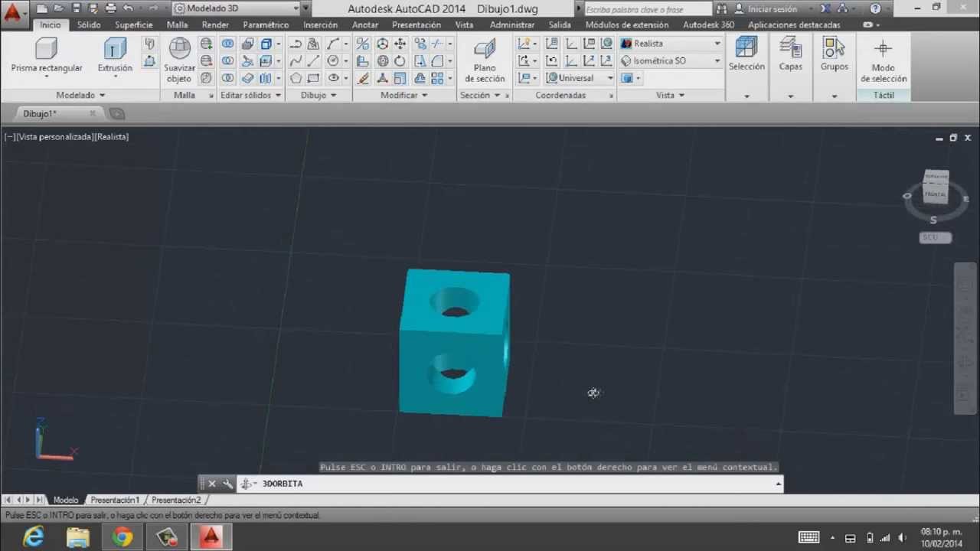The height and width of the screenshot is (551, 980).
Task: Open Google Chrome from the taskbar
Action: pyautogui.click(x=122, y=537)
